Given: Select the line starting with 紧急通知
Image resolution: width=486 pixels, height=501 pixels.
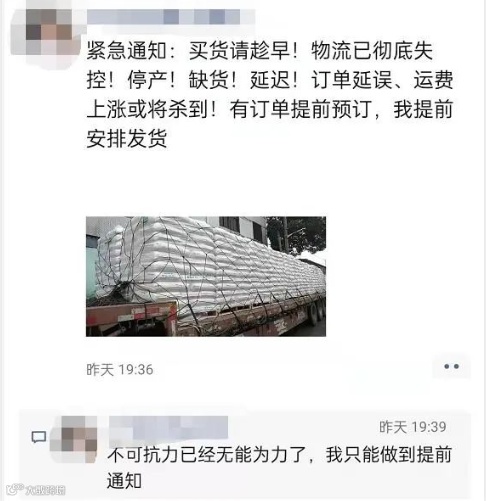Looking at the screenshot, I should (x=260, y=51).
